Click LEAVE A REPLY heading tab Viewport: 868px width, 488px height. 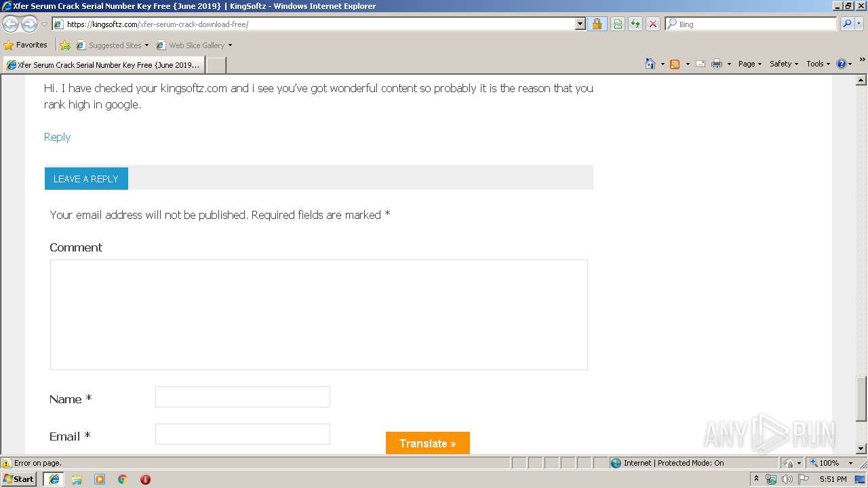click(86, 179)
